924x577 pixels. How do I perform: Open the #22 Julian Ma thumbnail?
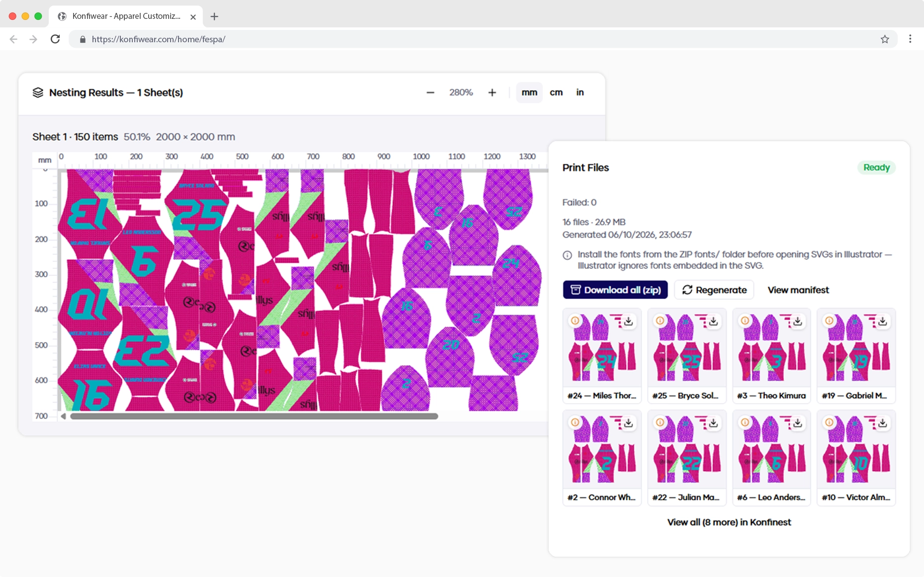point(687,450)
